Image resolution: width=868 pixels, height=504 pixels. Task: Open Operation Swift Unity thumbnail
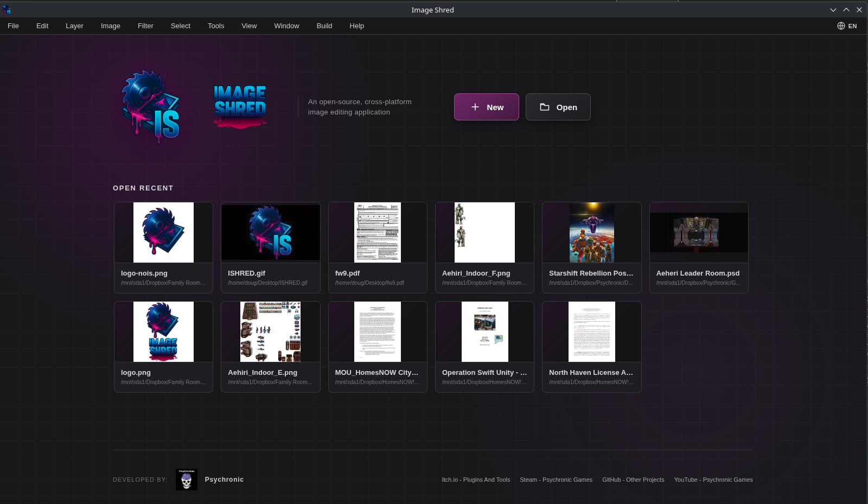(484, 331)
